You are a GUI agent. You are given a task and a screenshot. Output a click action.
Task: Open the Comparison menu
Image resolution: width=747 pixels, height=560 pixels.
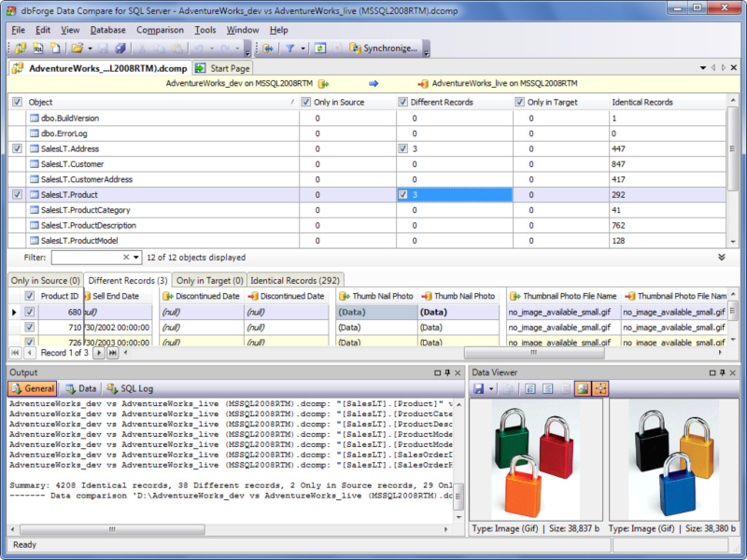(x=160, y=30)
